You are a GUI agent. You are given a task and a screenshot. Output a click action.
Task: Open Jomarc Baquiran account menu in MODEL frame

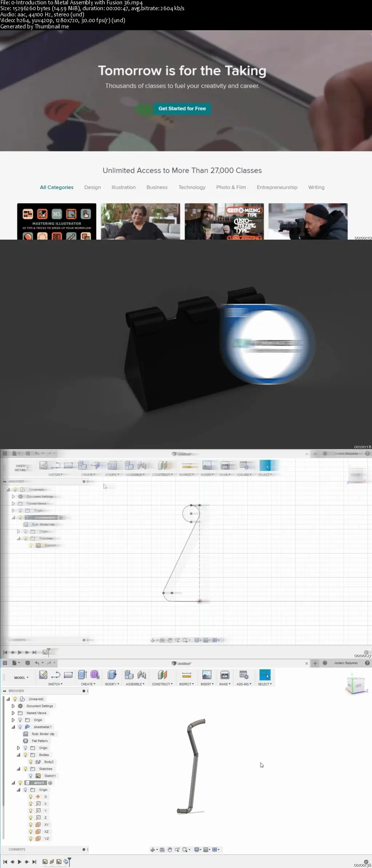[x=346, y=663]
